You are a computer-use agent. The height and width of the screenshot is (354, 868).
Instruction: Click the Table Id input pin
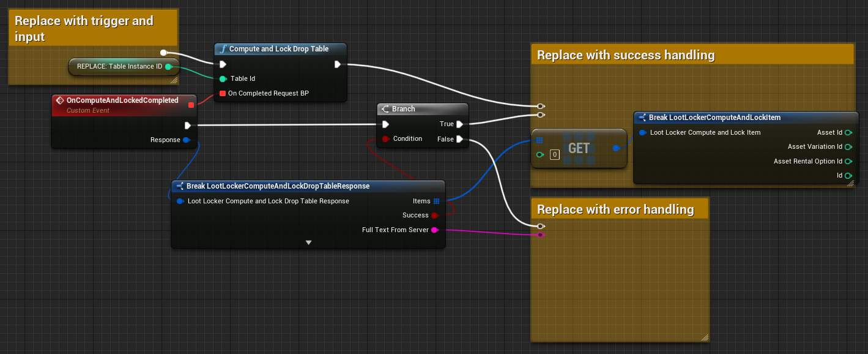(x=223, y=78)
